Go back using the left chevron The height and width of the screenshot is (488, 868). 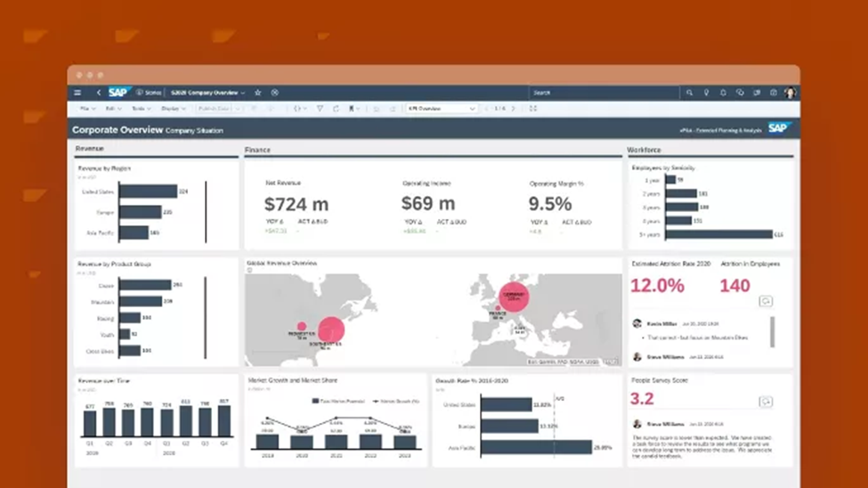coord(99,93)
